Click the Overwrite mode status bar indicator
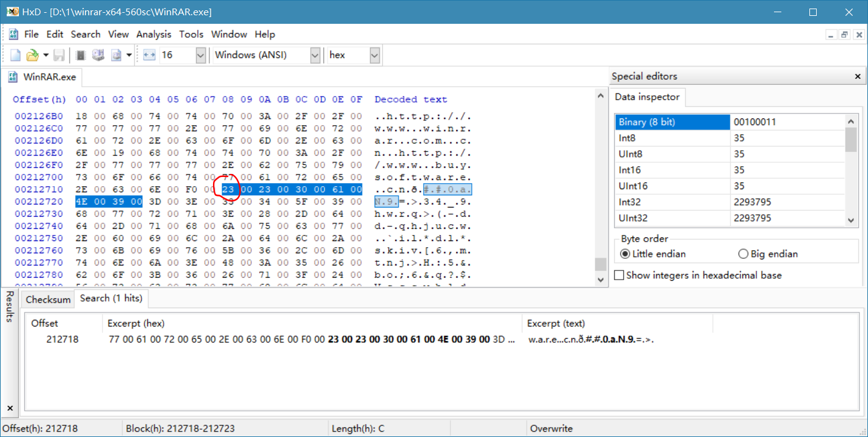 (x=551, y=428)
